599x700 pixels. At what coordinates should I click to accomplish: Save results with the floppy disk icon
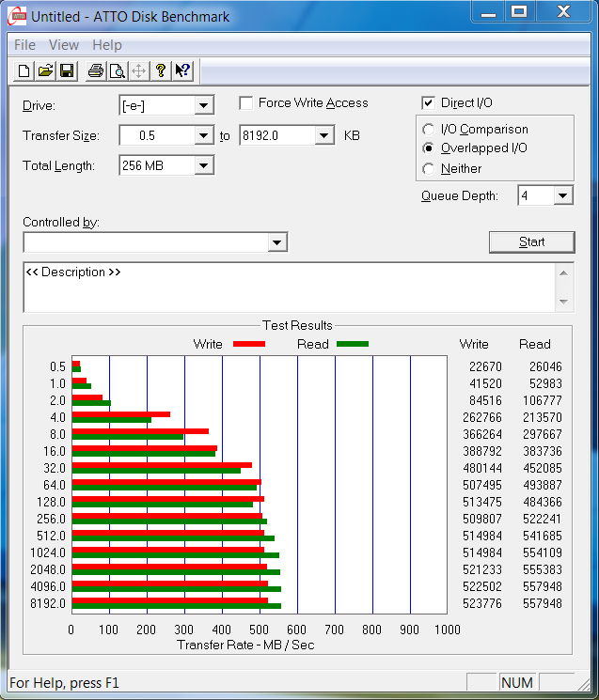tap(67, 71)
